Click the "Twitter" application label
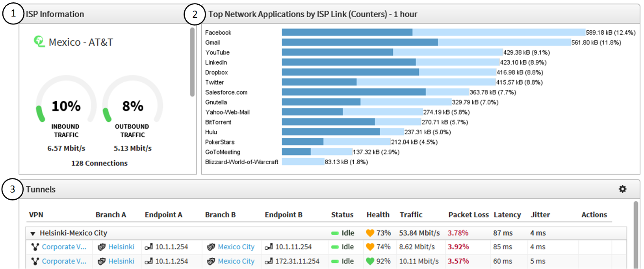Screen dimensions: 644x269 [215, 82]
